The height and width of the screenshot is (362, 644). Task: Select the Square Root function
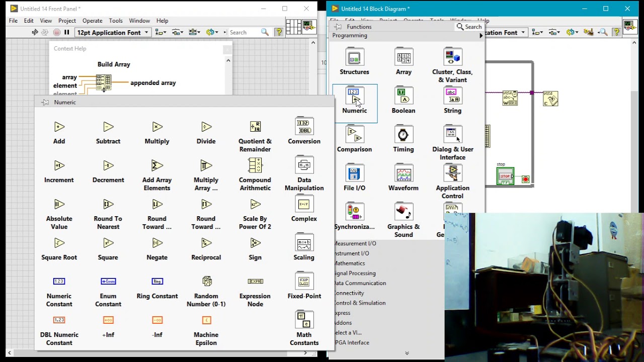(x=59, y=243)
